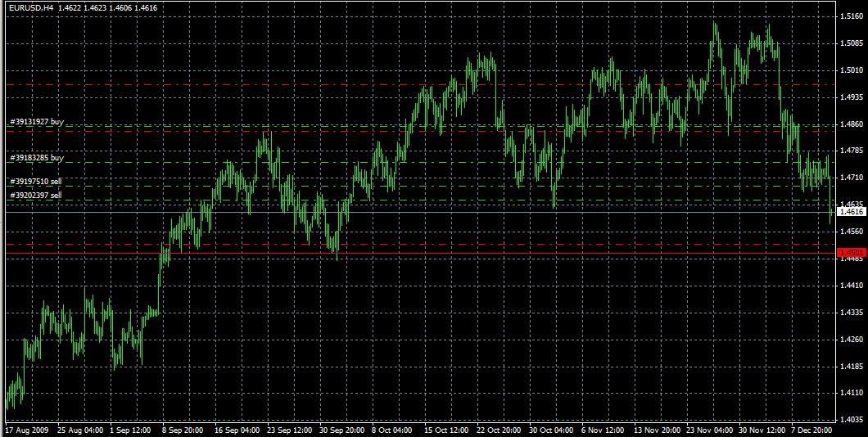The width and height of the screenshot is (868, 437).
Task: Click the 1.4935 price scale label
Action: [850, 97]
